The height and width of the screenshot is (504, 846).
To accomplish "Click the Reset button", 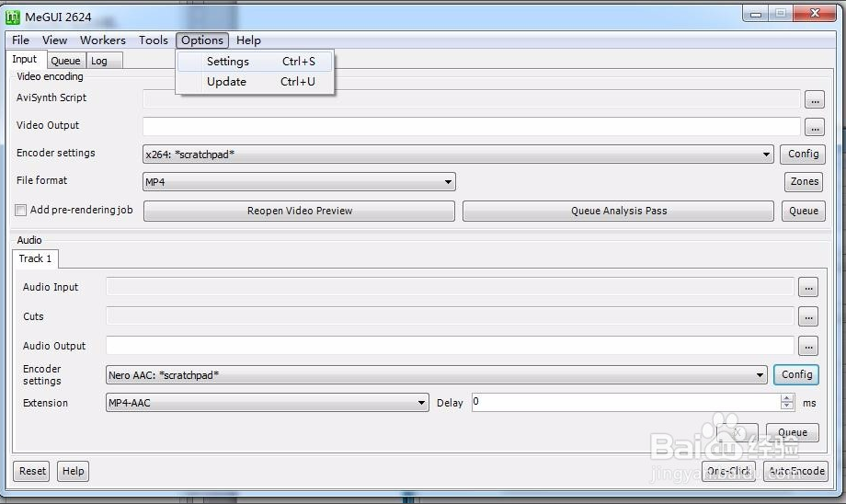I will [x=32, y=471].
